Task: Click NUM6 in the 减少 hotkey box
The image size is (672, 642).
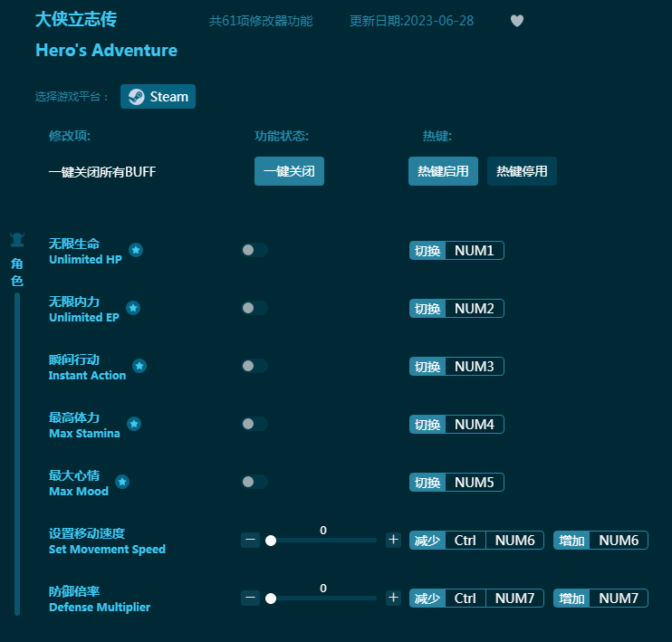Action: 514,540
